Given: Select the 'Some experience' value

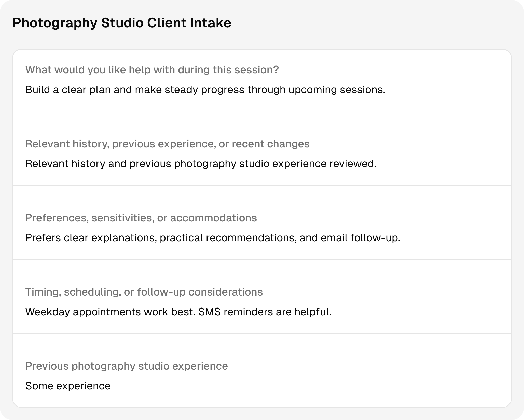Looking at the screenshot, I should pyautogui.click(x=68, y=386).
